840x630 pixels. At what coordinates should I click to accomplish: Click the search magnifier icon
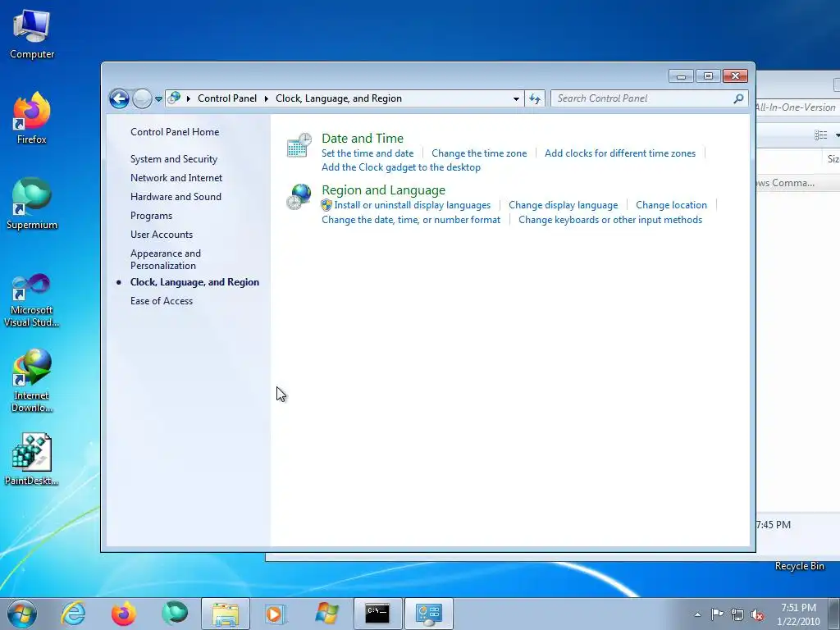point(739,98)
